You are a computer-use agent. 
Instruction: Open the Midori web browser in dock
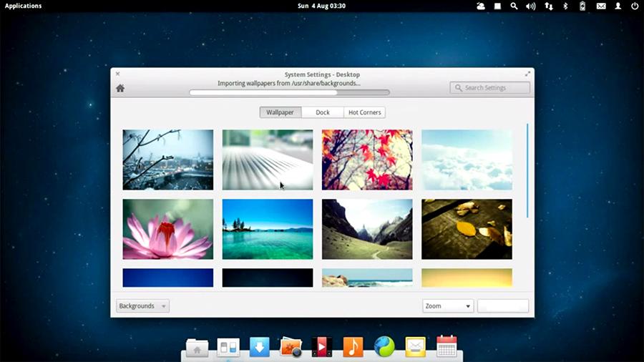coord(384,347)
